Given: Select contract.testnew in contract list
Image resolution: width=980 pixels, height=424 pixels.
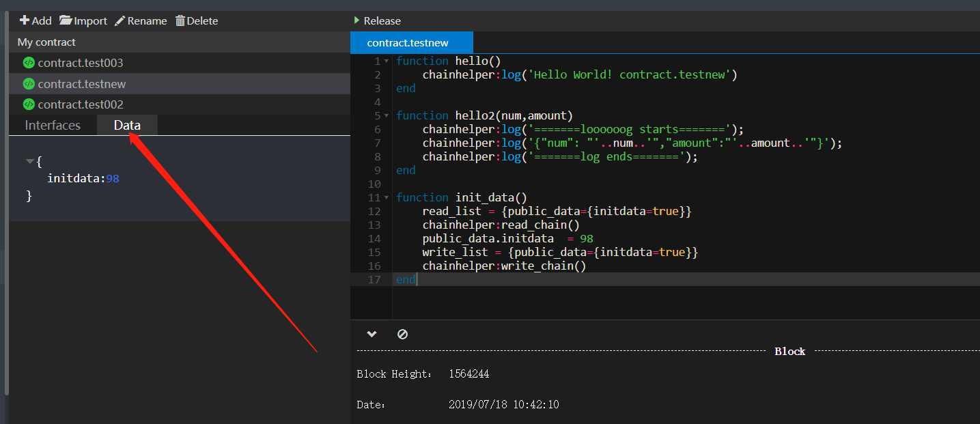Looking at the screenshot, I should [x=179, y=84].
